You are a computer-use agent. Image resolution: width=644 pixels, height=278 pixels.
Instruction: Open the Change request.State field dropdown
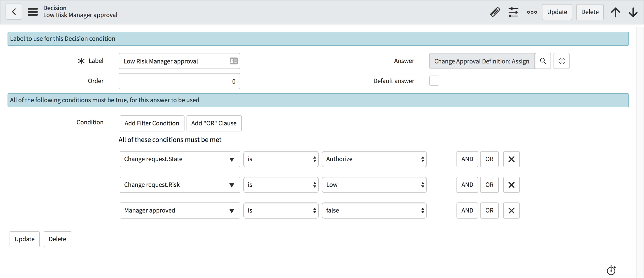pos(232,159)
